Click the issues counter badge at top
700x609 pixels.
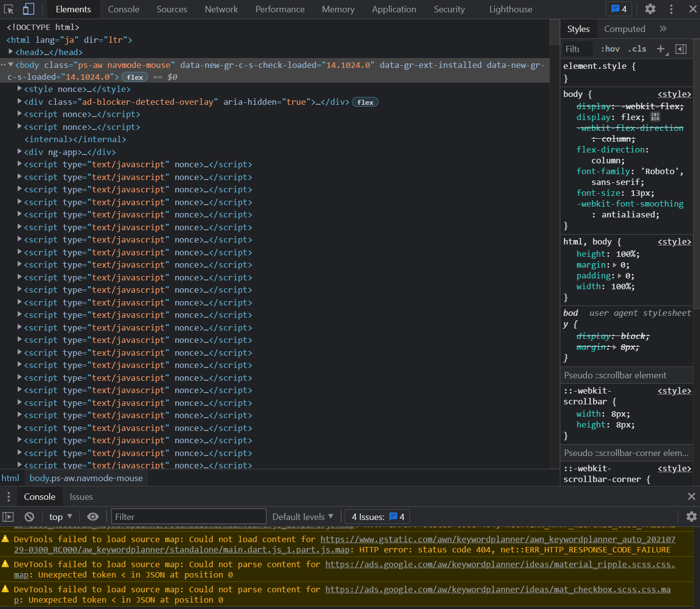pyautogui.click(x=619, y=9)
